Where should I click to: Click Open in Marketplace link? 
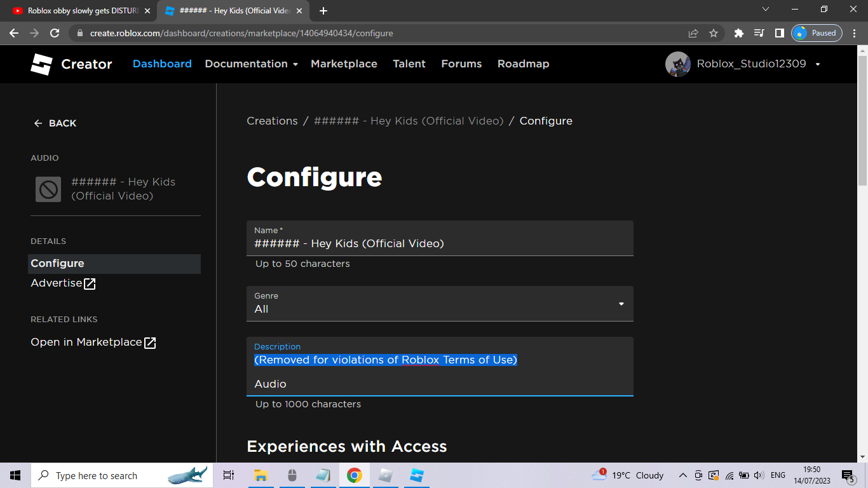93,342
